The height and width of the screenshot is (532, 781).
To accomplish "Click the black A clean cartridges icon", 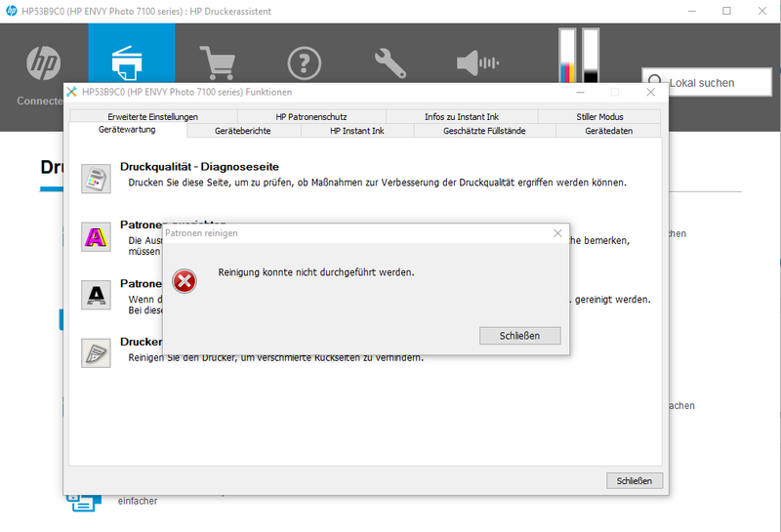I will [x=96, y=295].
